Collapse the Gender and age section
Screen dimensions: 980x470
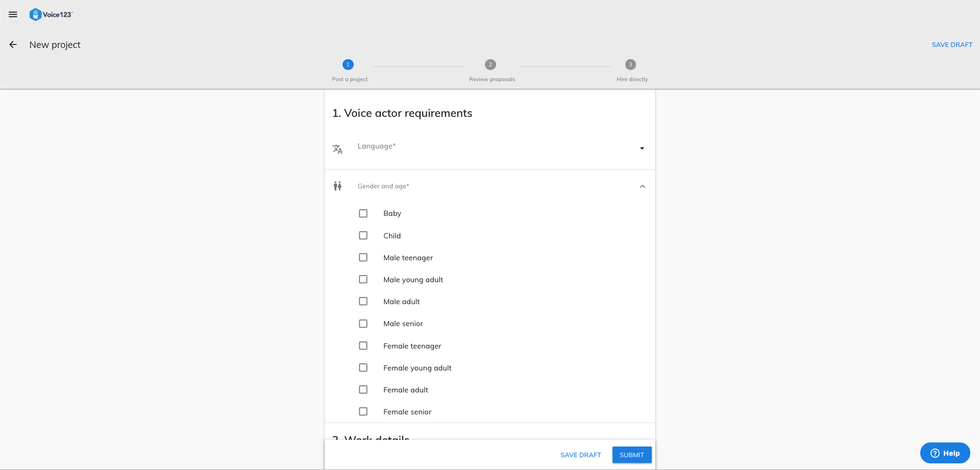(x=642, y=187)
